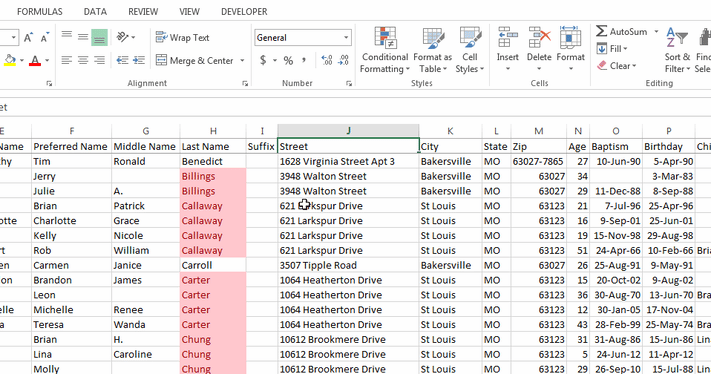
Task: Select the cell containing Benedict
Action: (213, 161)
